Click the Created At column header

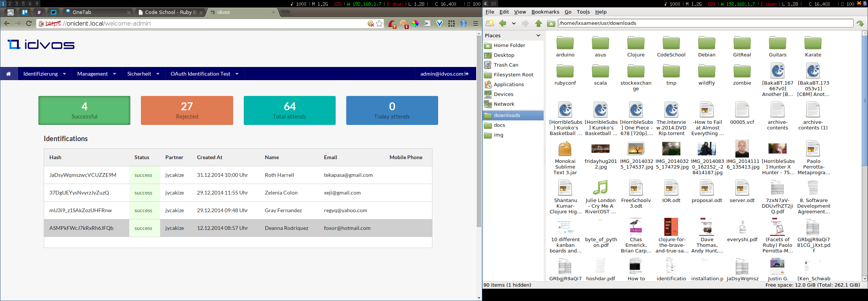pyautogui.click(x=209, y=157)
